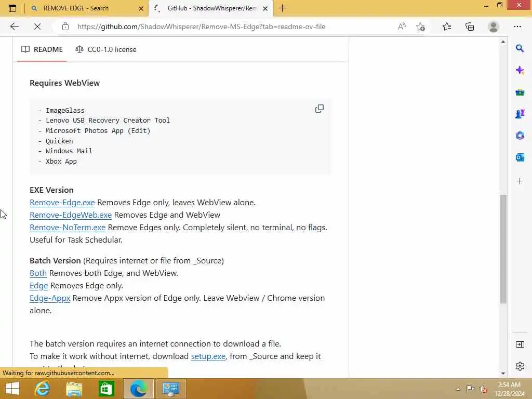Open the Remove-EdgeWeb.exe link
The image size is (532, 399).
click(x=71, y=215)
